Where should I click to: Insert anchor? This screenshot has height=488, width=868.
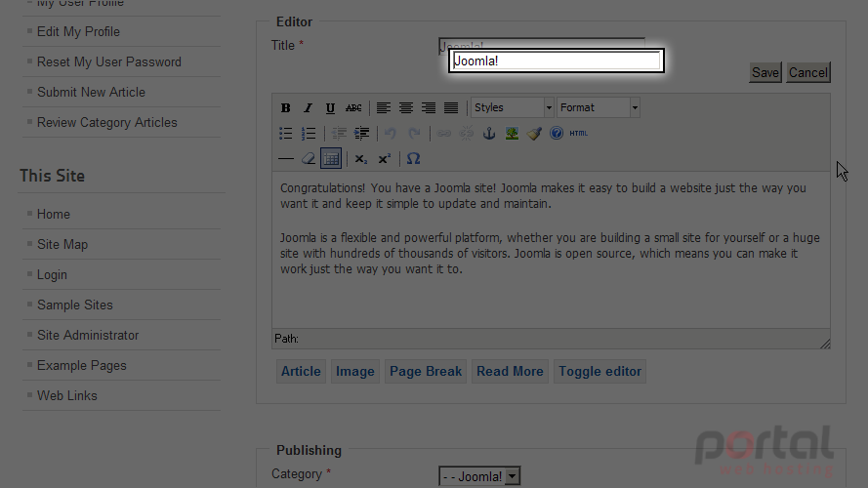pyautogui.click(x=489, y=134)
